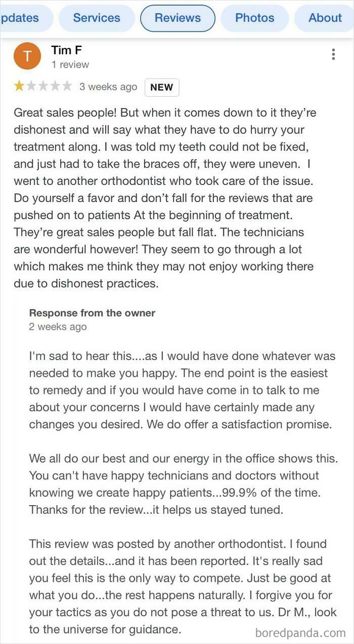The width and height of the screenshot is (354, 644).
Task: Go to the About tab
Action: click(325, 18)
